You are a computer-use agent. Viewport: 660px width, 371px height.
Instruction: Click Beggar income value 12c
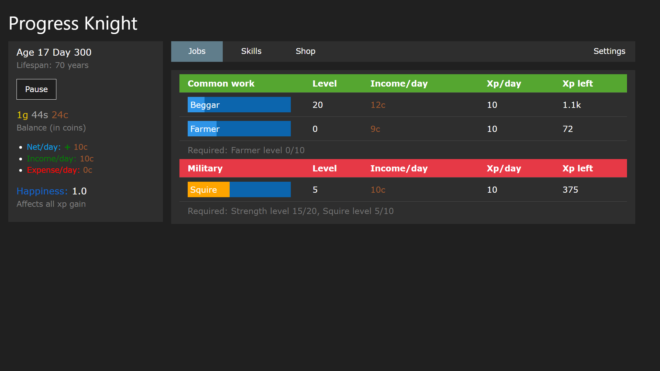[x=378, y=105]
